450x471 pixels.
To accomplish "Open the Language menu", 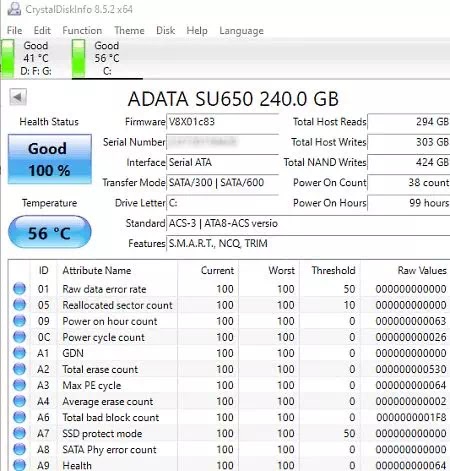I will pos(241,31).
